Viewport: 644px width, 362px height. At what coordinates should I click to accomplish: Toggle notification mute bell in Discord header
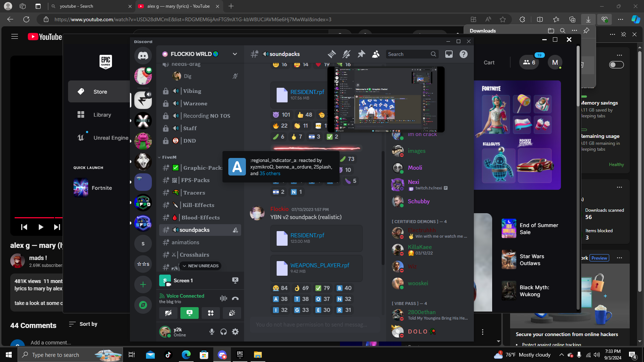[x=347, y=54]
